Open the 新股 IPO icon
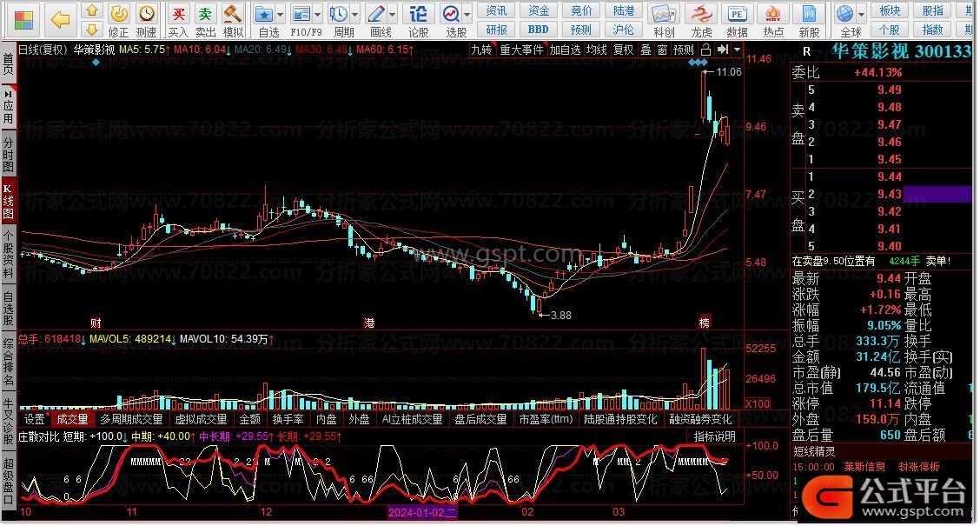This screenshot has height=526, width=980. tap(809, 14)
